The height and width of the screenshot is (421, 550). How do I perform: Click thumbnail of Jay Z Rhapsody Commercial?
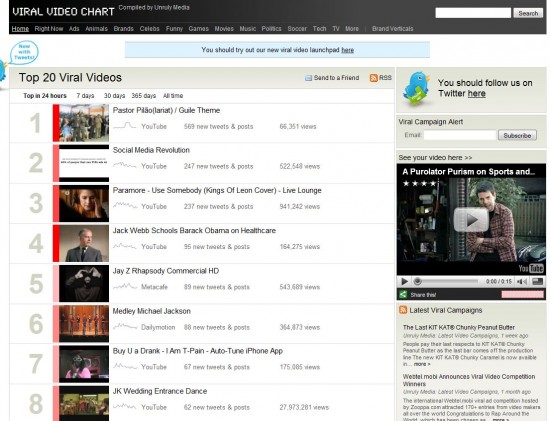click(84, 283)
